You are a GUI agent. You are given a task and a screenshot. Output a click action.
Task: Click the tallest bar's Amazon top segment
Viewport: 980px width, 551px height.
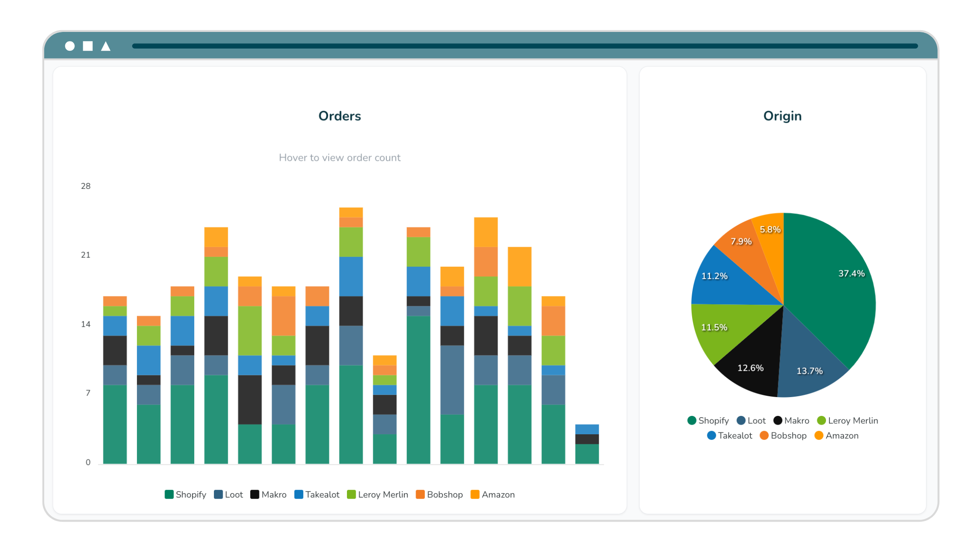pyautogui.click(x=351, y=212)
